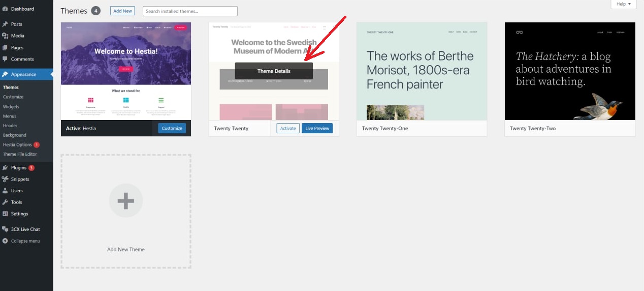The width and height of the screenshot is (644, 291).
Task: Click the Themes page heading
Action: point(74,11)
